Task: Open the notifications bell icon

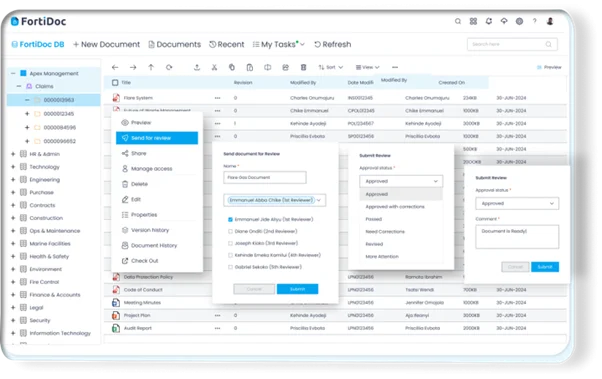Action: click(488, 22)
